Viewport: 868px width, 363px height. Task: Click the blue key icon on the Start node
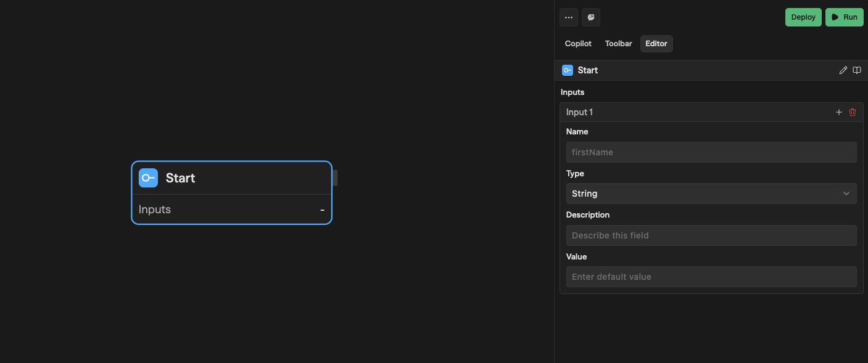148,177
